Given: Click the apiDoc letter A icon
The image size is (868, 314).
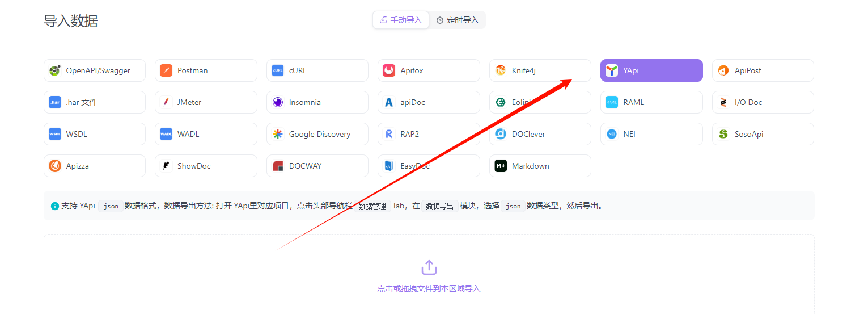Looking at the screenshot, I should (x=389, y=102).
